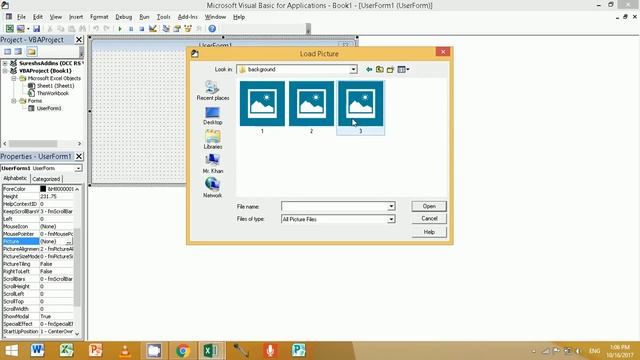Open the Insert menu

point(76,17)
